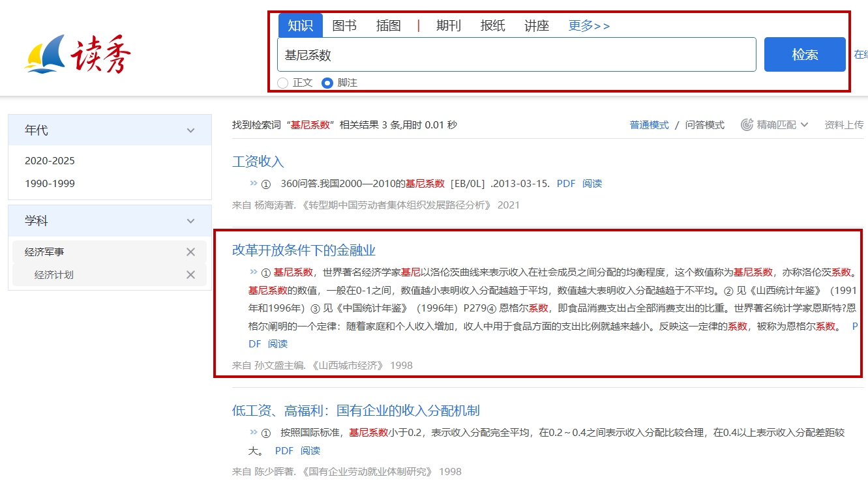Filter results by 2020-2025 period

[50, 161]
